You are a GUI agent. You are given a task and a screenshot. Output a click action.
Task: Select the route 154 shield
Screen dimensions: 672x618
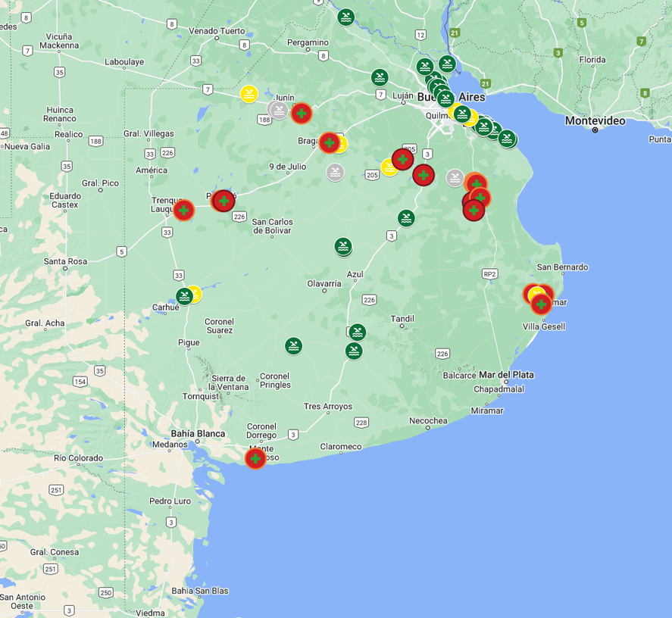[x=80, y=382]
